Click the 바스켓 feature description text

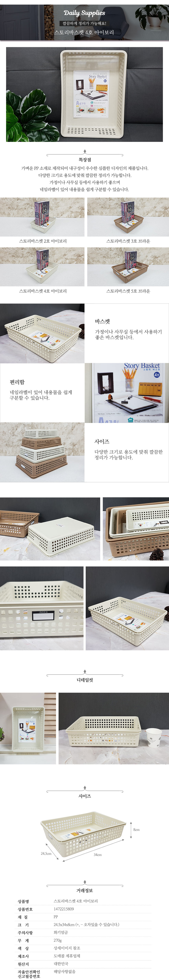click(129, 334)
